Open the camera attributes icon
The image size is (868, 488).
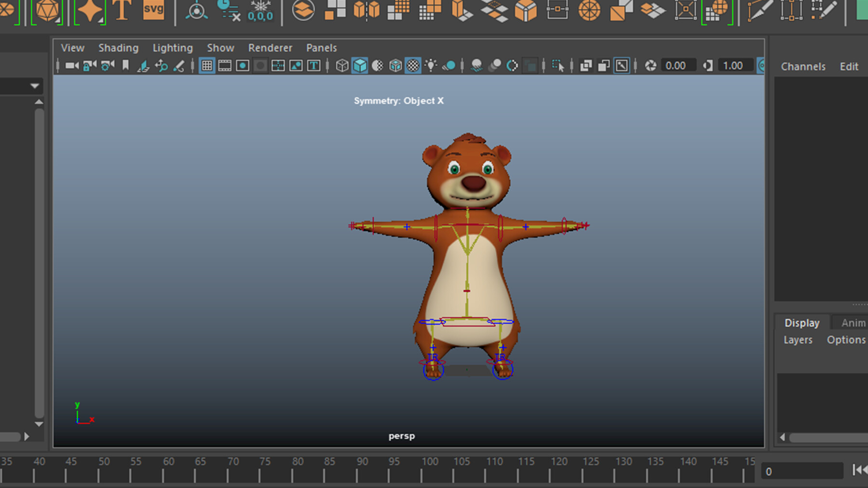click(106, 66)
